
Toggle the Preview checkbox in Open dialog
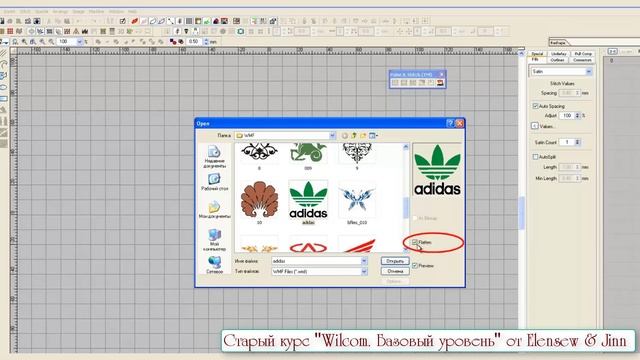[x=415, y=266]
